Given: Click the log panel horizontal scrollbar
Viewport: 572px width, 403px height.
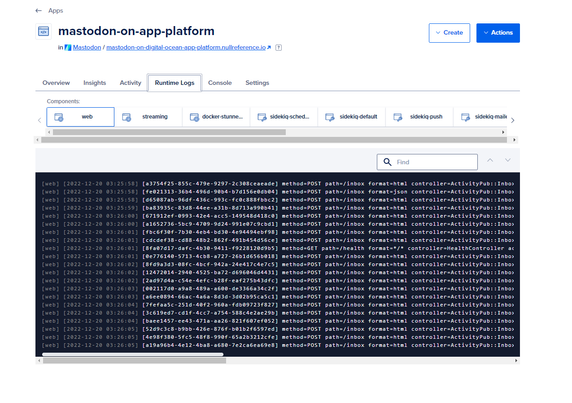Looking at the screenshot, I should point(277,360).
